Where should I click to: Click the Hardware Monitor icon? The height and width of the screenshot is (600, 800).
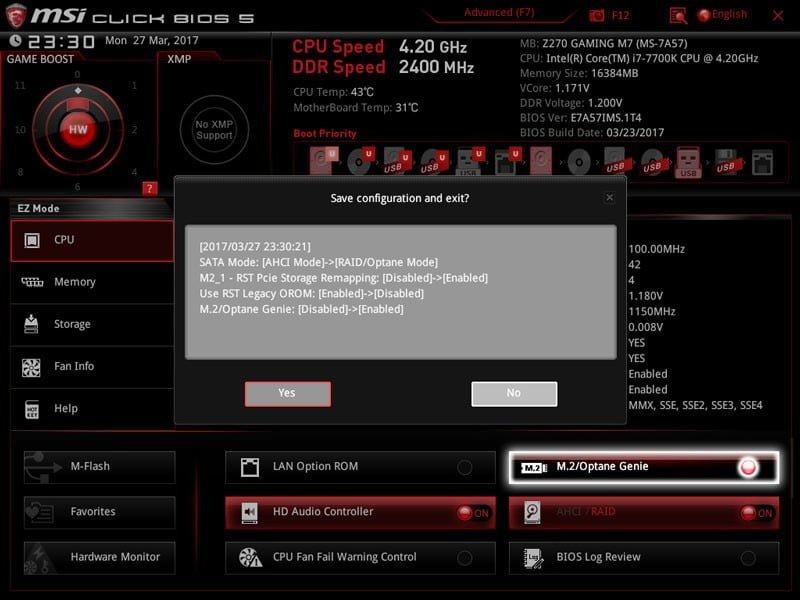[x=39, y=557]
